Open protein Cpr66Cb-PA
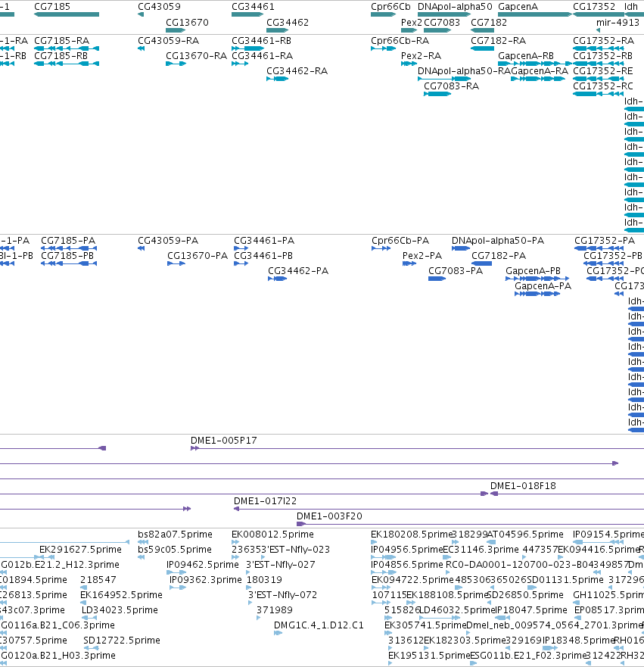The image size is (644, 667). (400, 241)
